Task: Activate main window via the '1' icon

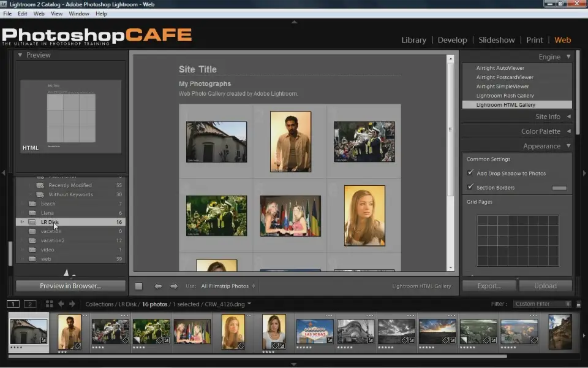Action: click(x=13, y=304)
